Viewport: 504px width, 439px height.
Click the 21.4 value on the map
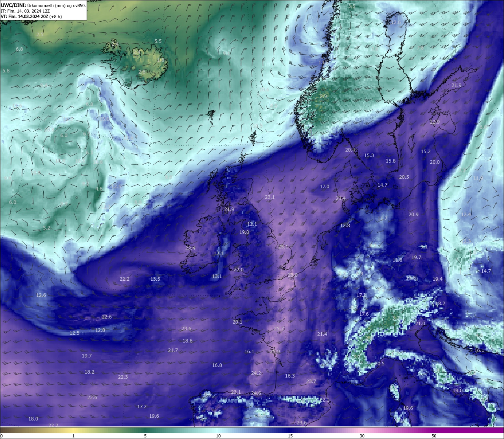point(322,334)
